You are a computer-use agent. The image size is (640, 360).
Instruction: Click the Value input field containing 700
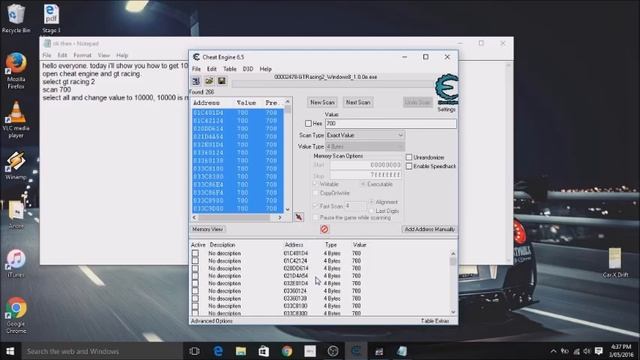coord(391,123)
